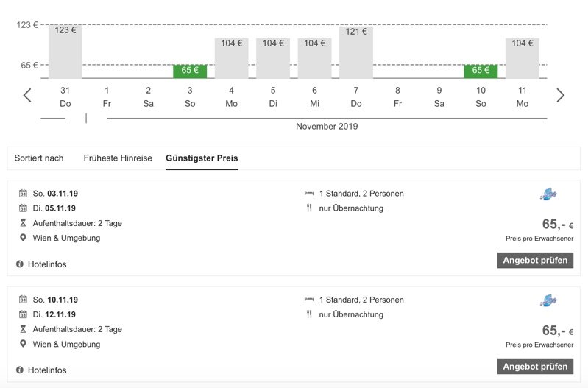The width and height of the screenshot is (588, 388).
Task: Click the provider logo in first offer
Action: pyautogui.click(x=548, y=194)
